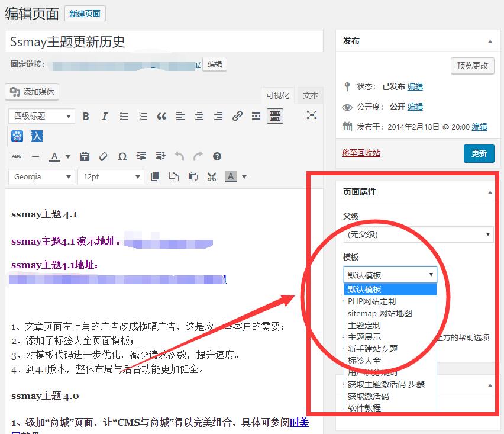
Task: Switch to the 文本 editor tab
Action: point(309,95)
